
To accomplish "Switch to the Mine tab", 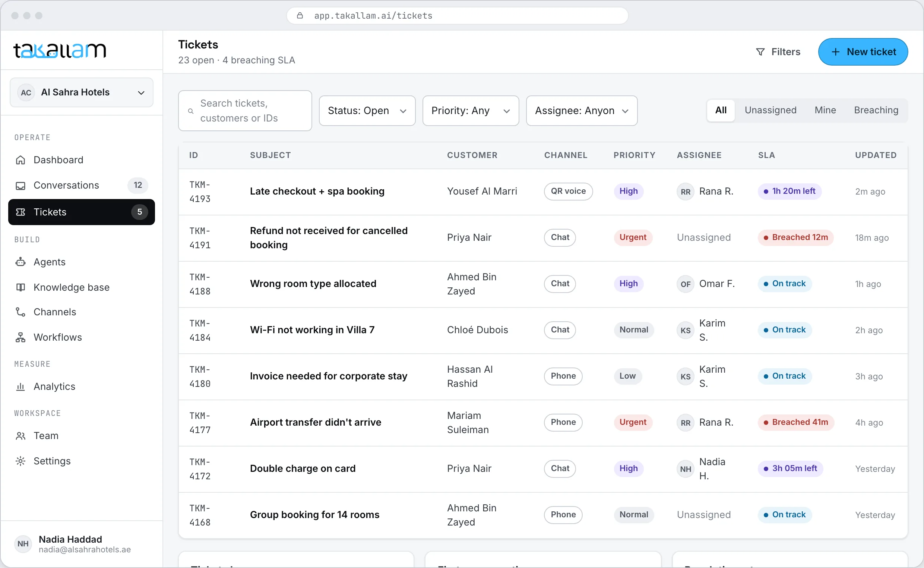I will click(825, 110).
